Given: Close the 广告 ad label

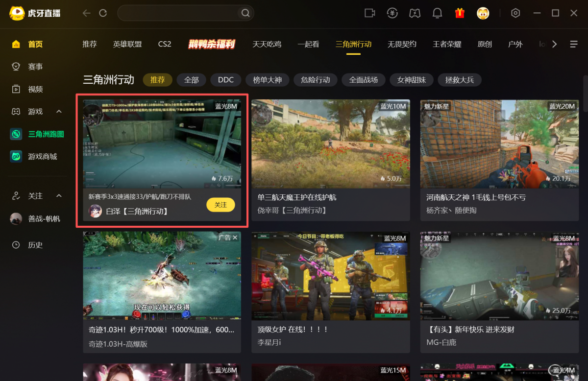Looking at the screenshot, I should (235, 238).
